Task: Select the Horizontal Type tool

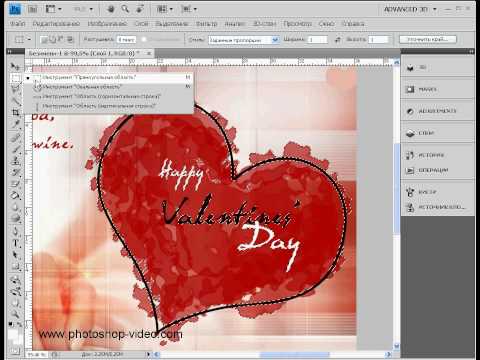Action: point(15,243)
